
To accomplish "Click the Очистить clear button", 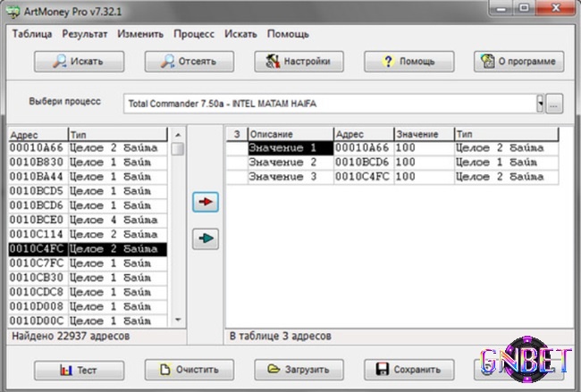I will pyautogui.click(x=189, y=370).
